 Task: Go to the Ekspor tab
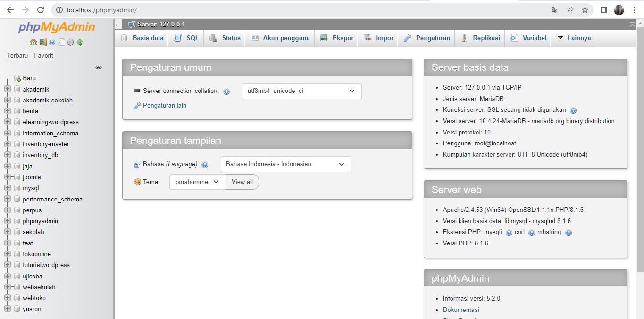[337, 38]
